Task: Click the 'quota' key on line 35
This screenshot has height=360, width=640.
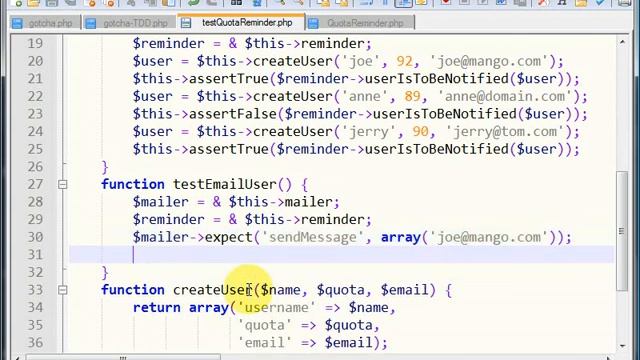Action: click(x=264, y=325)
